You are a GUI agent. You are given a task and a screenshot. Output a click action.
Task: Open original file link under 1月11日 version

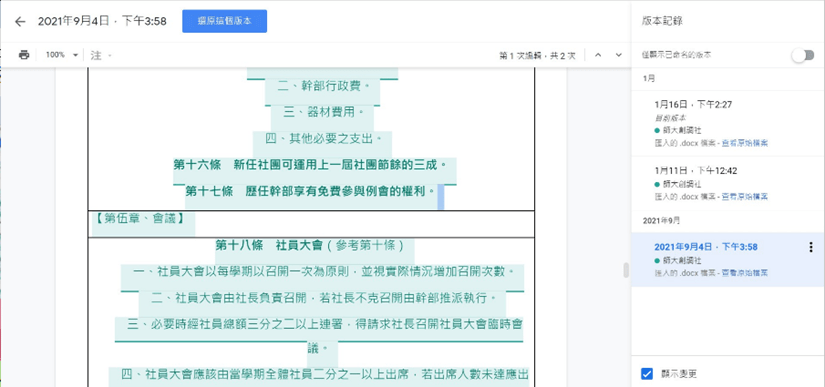(744, 197)
